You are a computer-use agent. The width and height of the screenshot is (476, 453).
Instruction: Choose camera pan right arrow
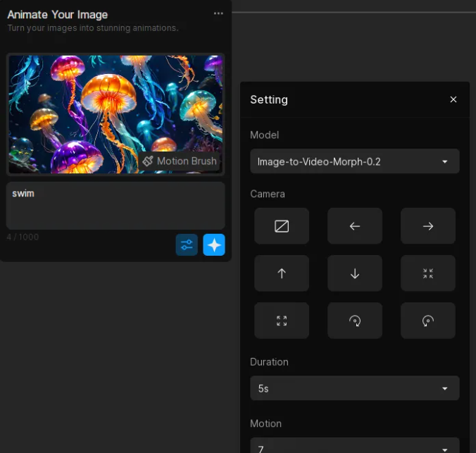click(427, 226)
